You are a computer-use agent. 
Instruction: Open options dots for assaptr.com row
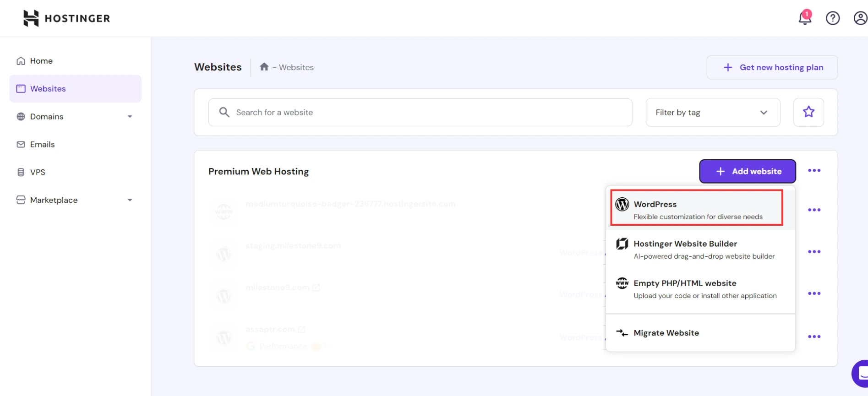(x=814, y=337)
